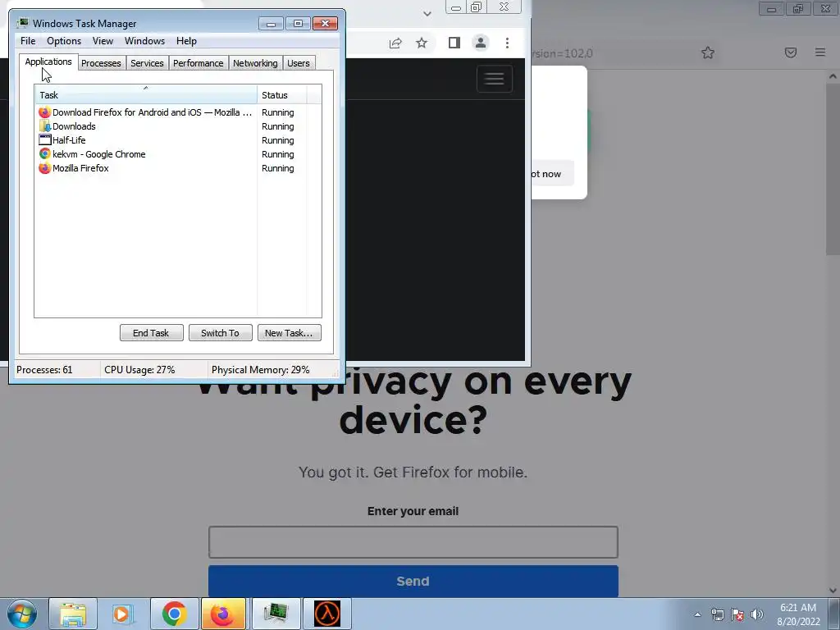Open the Help menu in Task Manager
Screen dimensions: 840x630
tap(186, 41)
